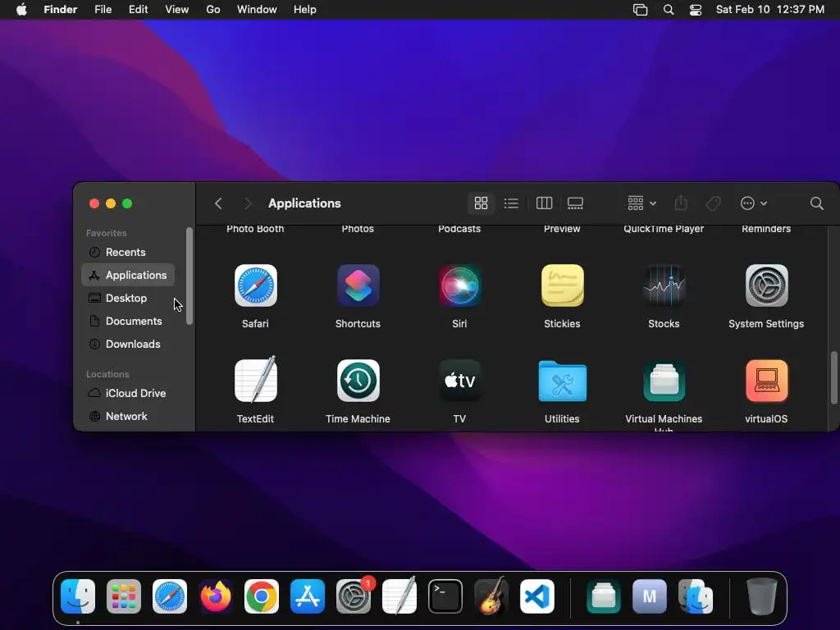Open the Go menu
Viewport: 840px width, 630px height.
click(213, 10)
